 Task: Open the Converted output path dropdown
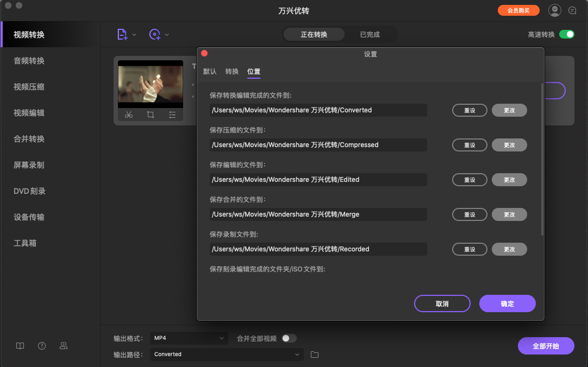(x=226, y=354)
